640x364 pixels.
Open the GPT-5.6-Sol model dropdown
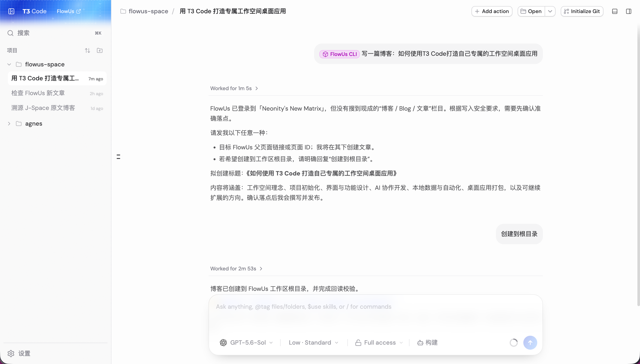click(246, 342)
